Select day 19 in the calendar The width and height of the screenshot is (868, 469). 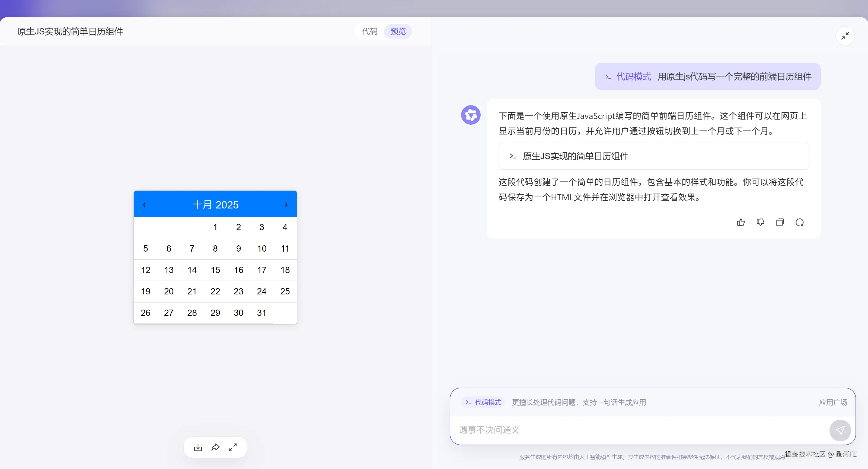pos(146,292)
